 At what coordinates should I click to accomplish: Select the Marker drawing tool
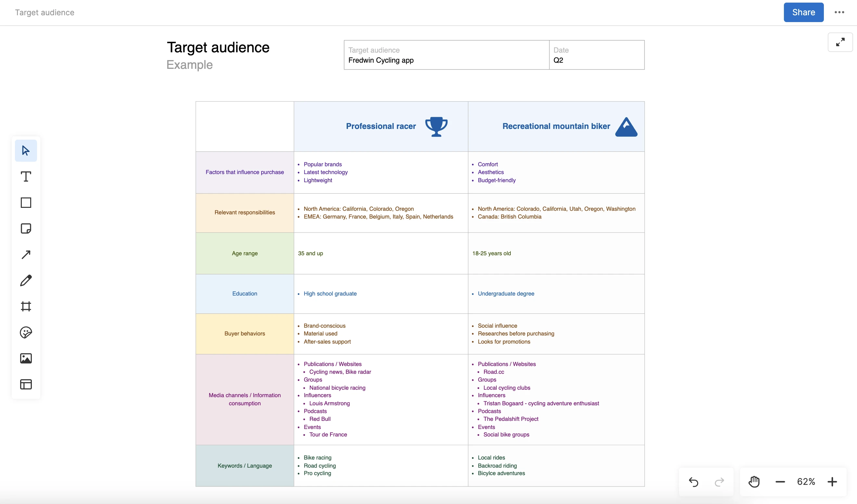click(x=26, y=280)
